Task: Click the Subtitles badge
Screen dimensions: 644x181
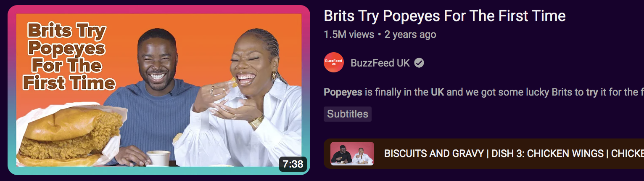Action: (x=348, y=114)
